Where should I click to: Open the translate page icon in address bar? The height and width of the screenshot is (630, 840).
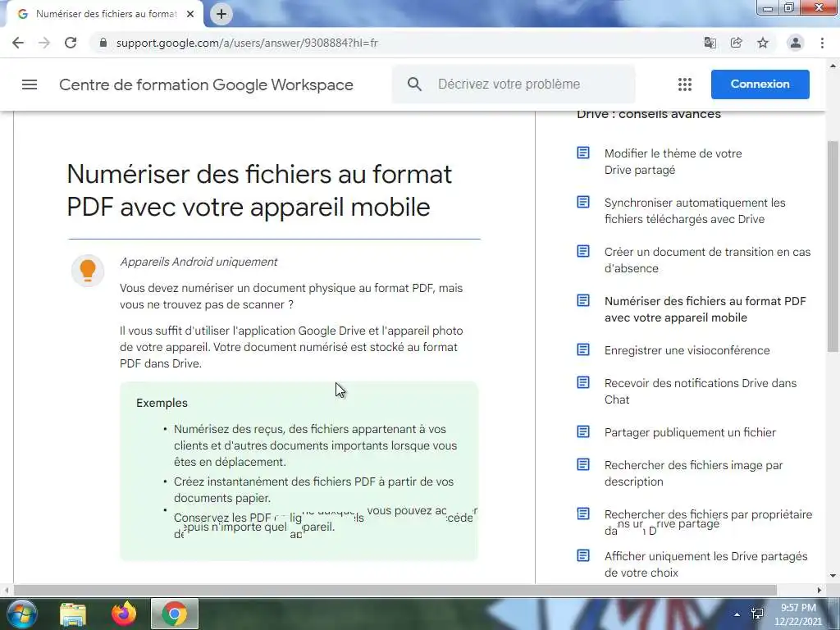(710, 43)
